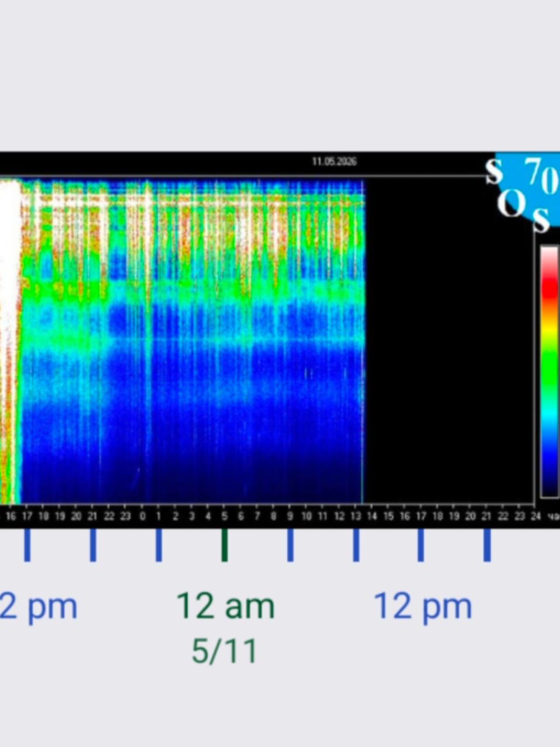Click hour label 15 on axis
The image size is (560, 747).
pos(389,517)
